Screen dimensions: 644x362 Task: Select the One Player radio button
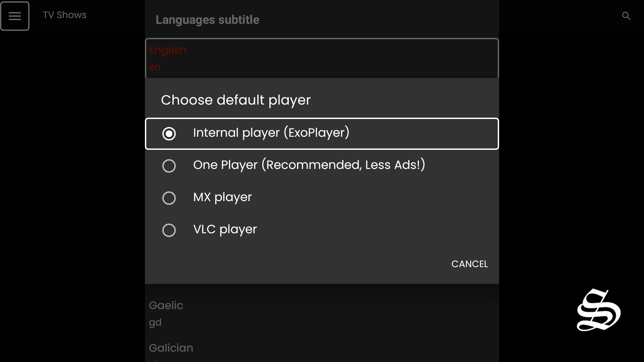169,166
